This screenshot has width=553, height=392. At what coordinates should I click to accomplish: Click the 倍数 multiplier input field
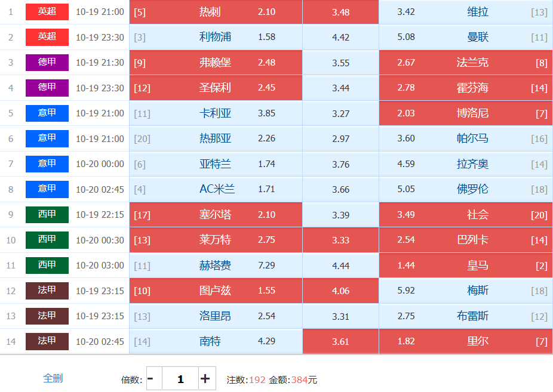pos(180,378)
